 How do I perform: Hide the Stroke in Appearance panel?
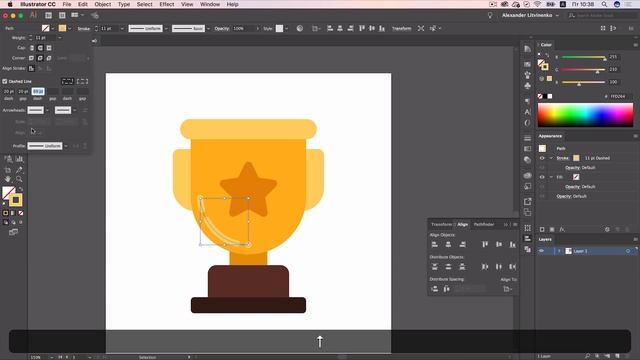542,158
